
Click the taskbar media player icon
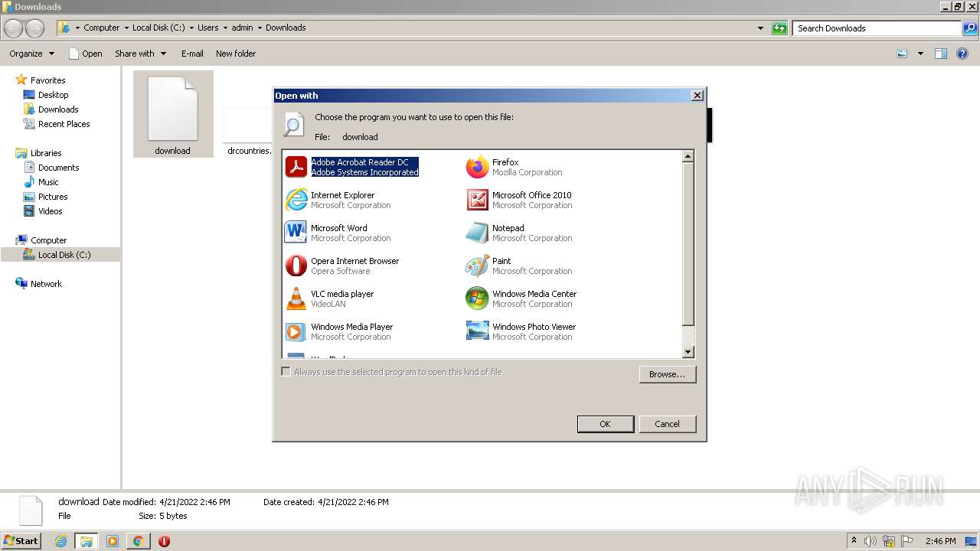(x=113, y=541)
